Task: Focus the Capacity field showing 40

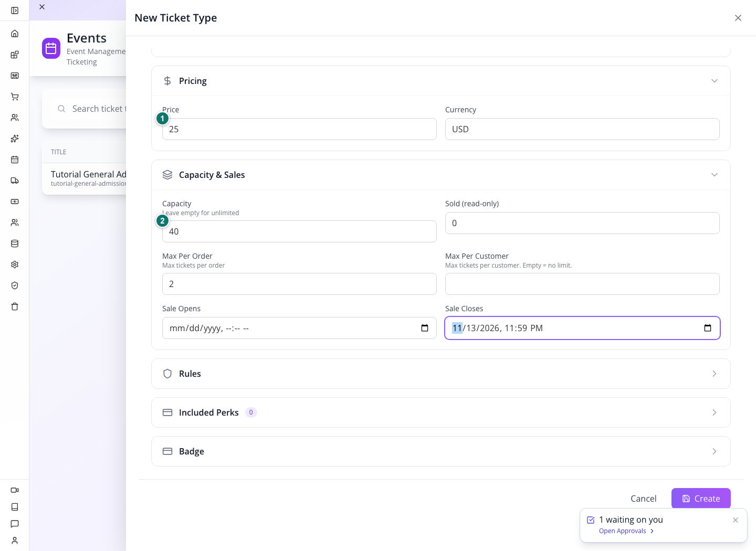Action: point(299,231)
